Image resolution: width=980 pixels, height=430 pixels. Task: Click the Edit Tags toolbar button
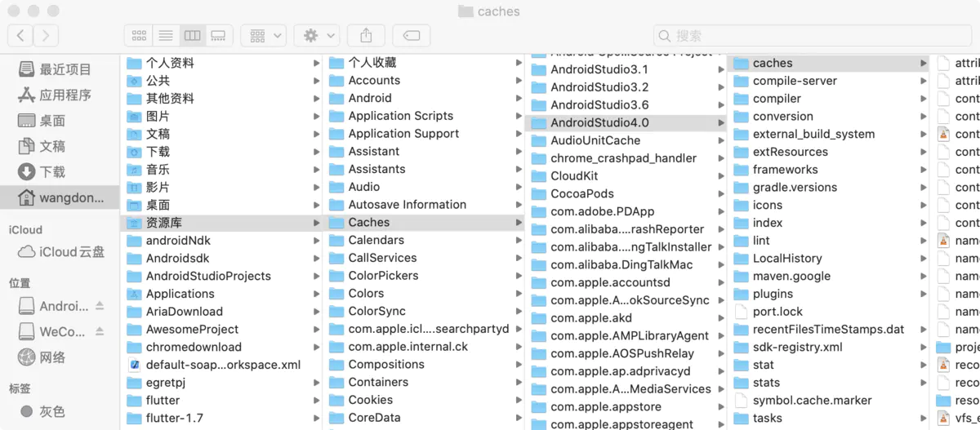coord(412,35)
